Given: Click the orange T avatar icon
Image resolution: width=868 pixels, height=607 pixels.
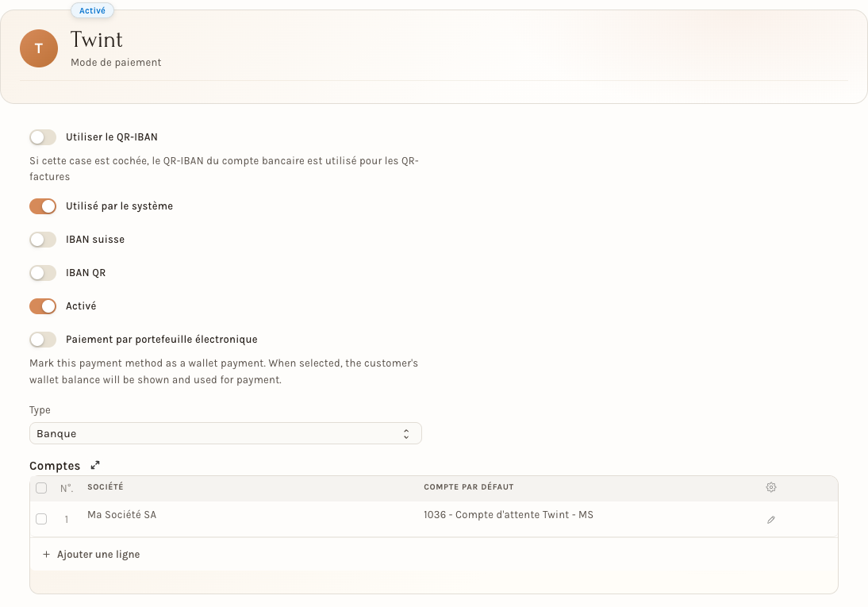Looking at the screenshot, I should click(x=39, y=48).
